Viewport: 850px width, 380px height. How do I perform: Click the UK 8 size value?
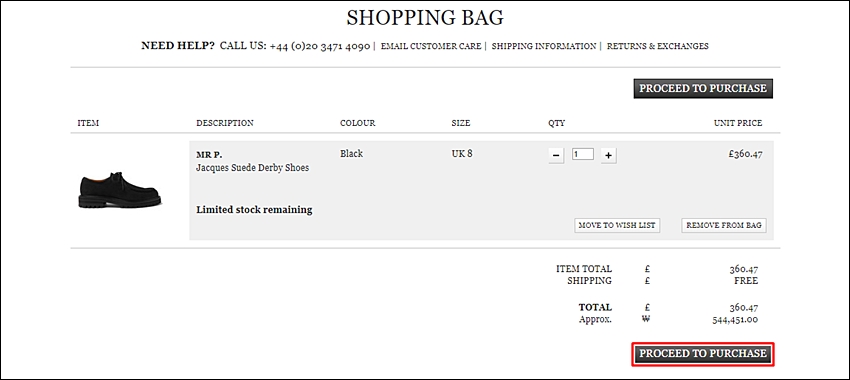click(462, 154)
